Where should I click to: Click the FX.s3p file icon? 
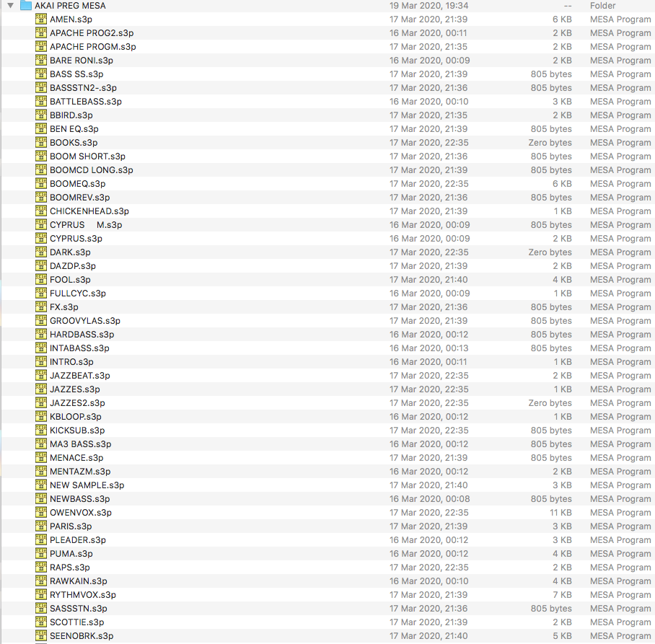pos(41,307)
